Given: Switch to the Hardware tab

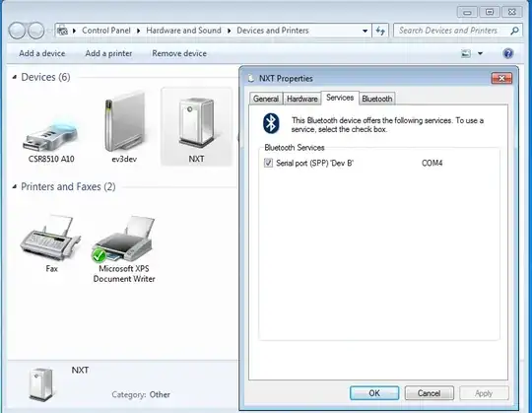Looking at the screenshot, I should tap(302, 99).
